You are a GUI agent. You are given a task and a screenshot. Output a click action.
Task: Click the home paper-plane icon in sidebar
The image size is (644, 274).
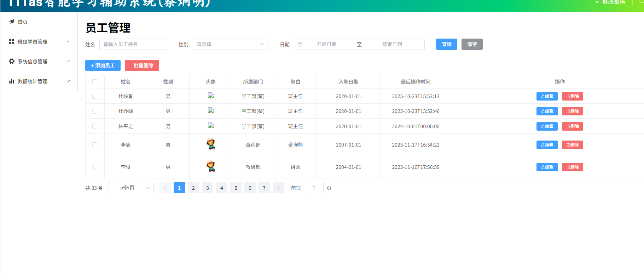[x=12, y=22]
